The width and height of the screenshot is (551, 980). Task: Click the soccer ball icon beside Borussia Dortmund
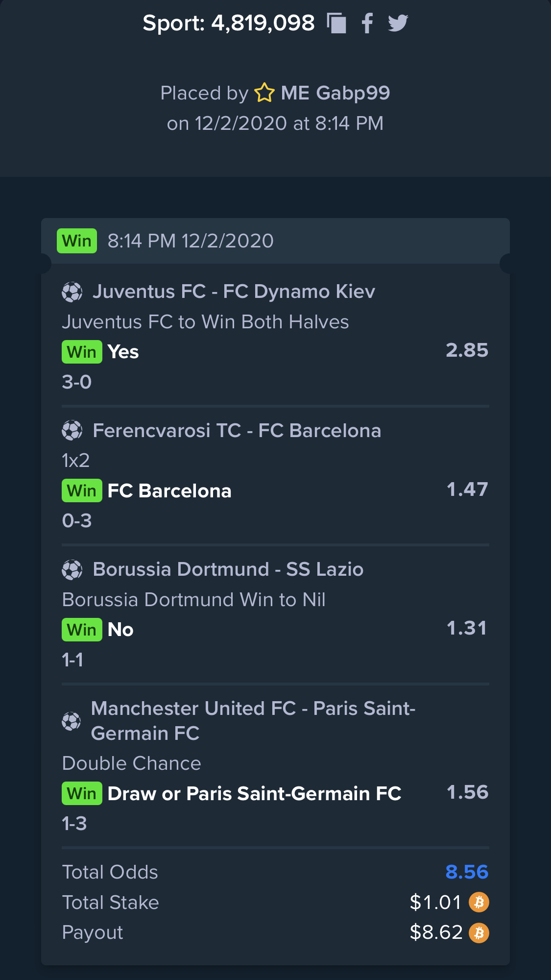point(72,570)
